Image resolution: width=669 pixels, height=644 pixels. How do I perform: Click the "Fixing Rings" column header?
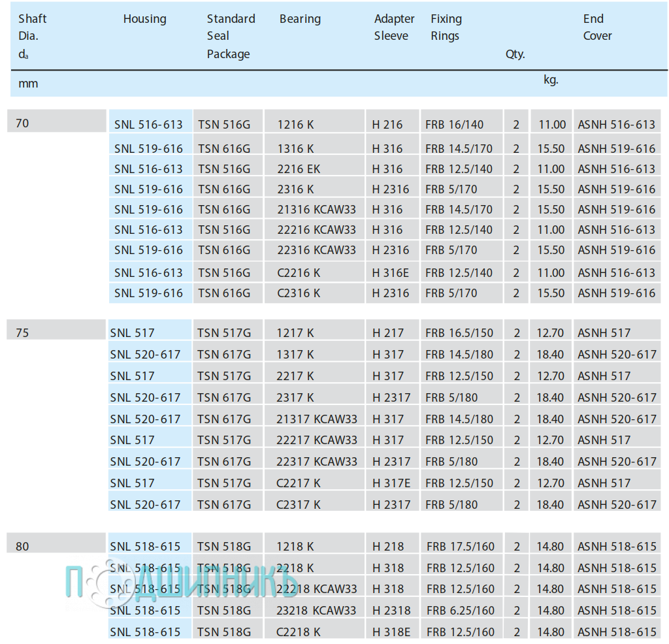coord(446,27)
